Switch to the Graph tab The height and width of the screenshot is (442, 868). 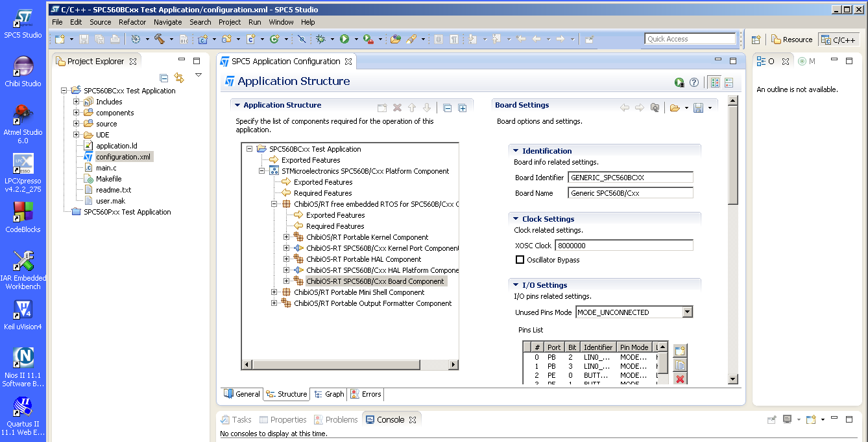[329, 394]
